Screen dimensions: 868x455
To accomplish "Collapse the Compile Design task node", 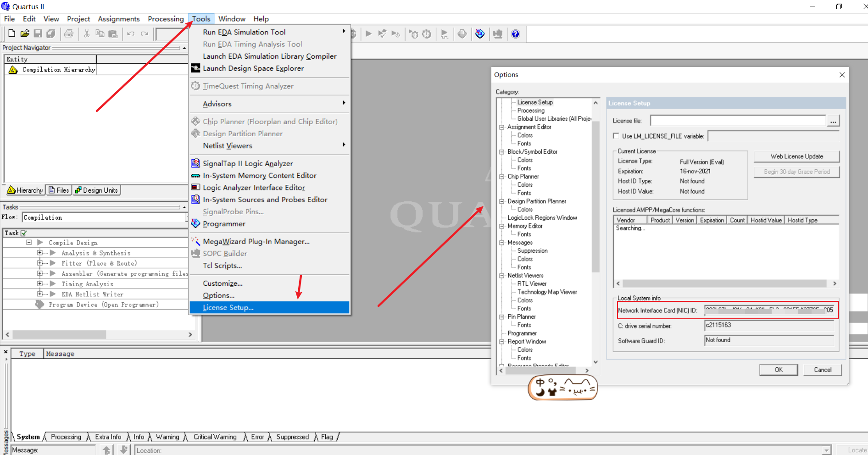I will pyautogui.click(x=29, y=242).
